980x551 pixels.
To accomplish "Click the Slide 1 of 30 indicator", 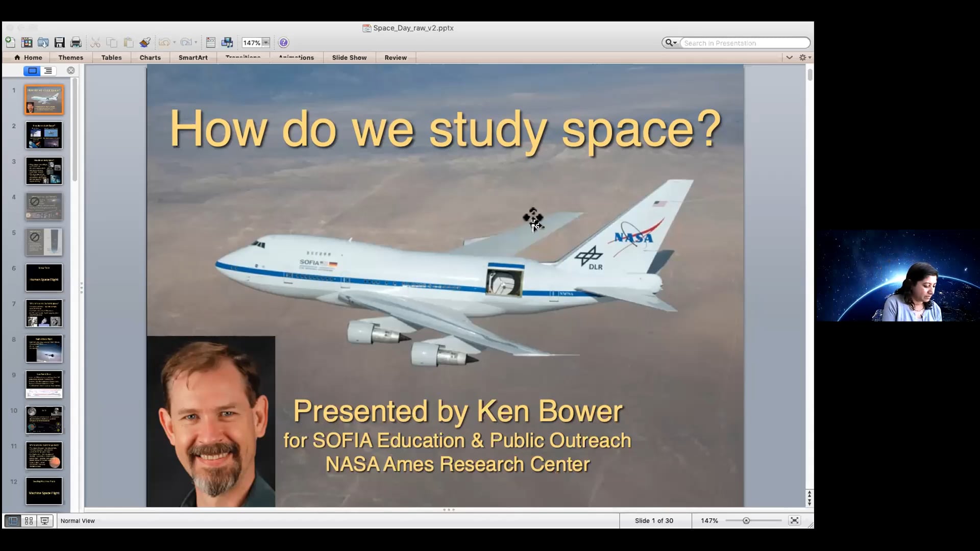I will coord(654,521).
